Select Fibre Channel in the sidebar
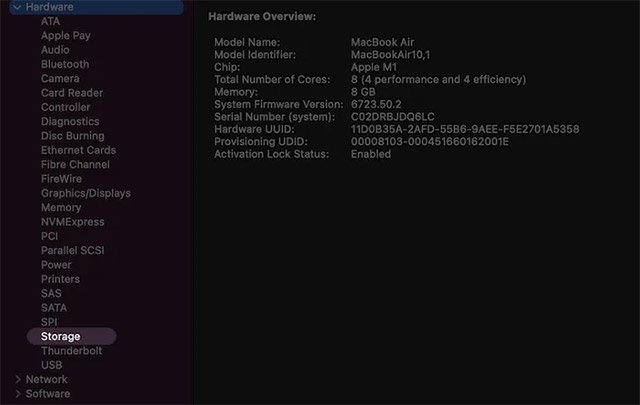The height and width of the screenshot is (405, 640). [76, 164]
